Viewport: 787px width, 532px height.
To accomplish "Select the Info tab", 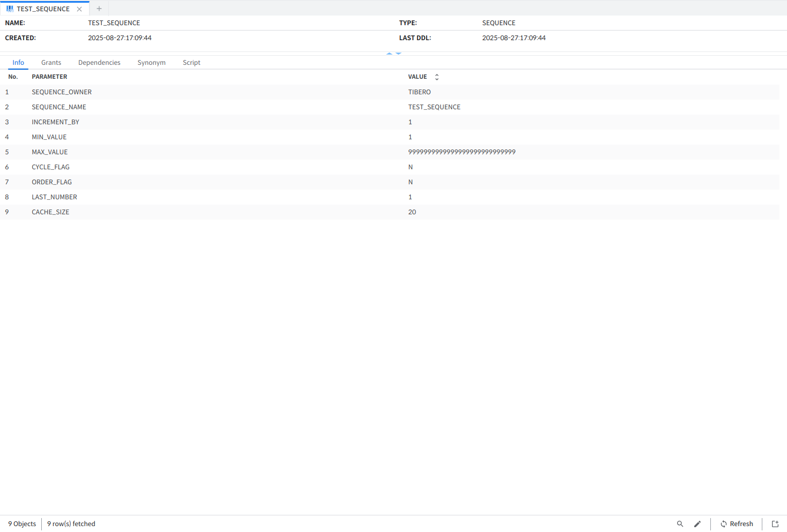I will (18, 63).
